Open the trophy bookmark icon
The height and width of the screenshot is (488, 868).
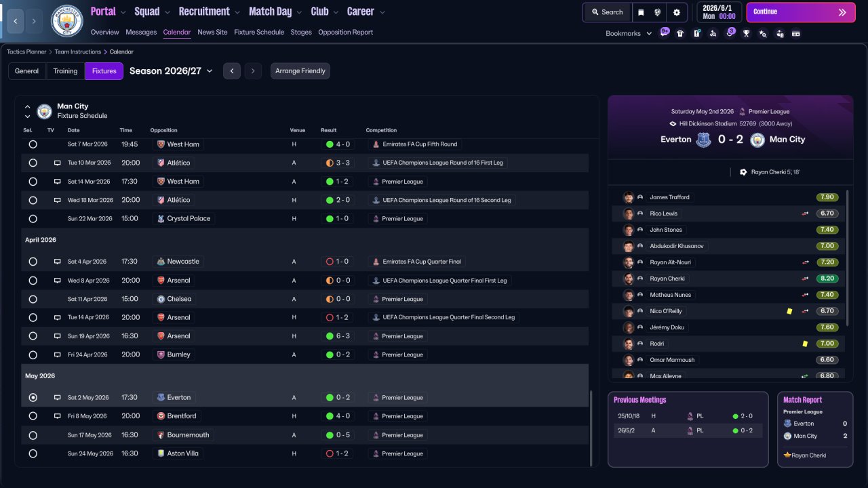tap(746, 33)
